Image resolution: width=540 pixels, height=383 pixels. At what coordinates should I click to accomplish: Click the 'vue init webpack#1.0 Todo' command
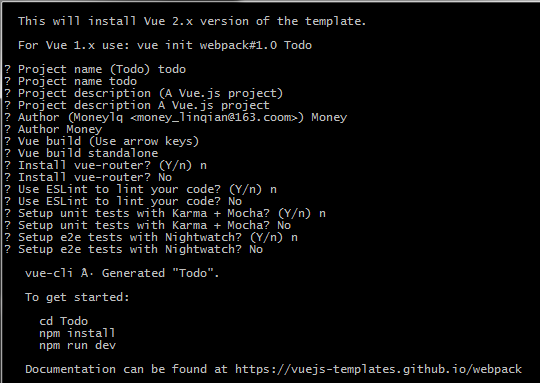tap(225, 45)
